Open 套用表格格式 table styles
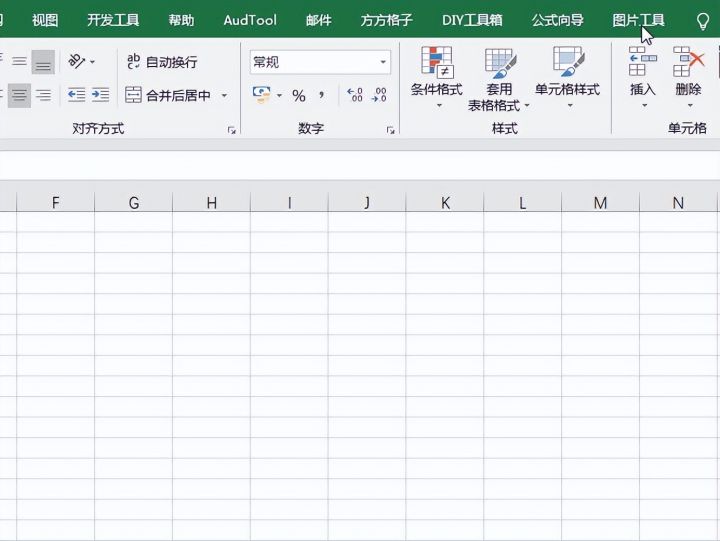 click(x=499, y=78)
